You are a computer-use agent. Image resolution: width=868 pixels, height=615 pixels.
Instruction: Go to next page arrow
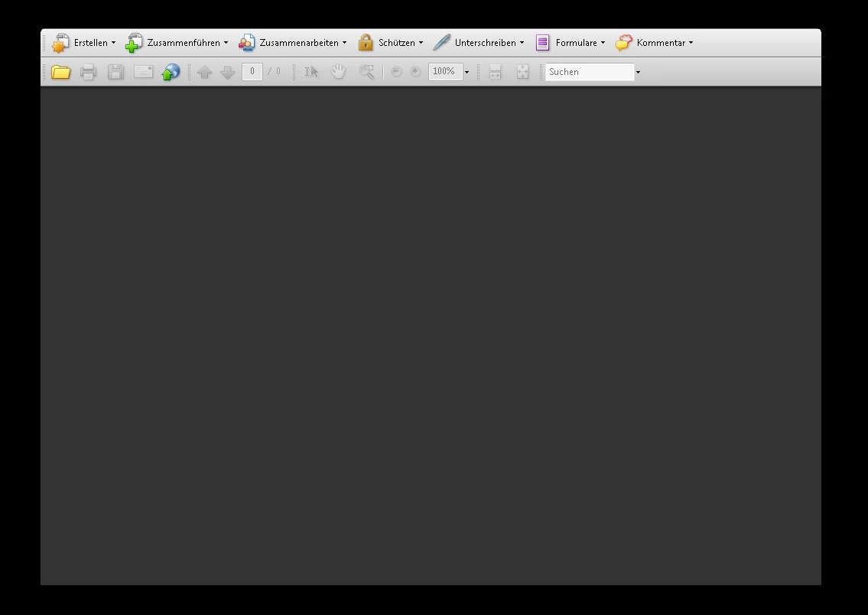tap(228, 72)
